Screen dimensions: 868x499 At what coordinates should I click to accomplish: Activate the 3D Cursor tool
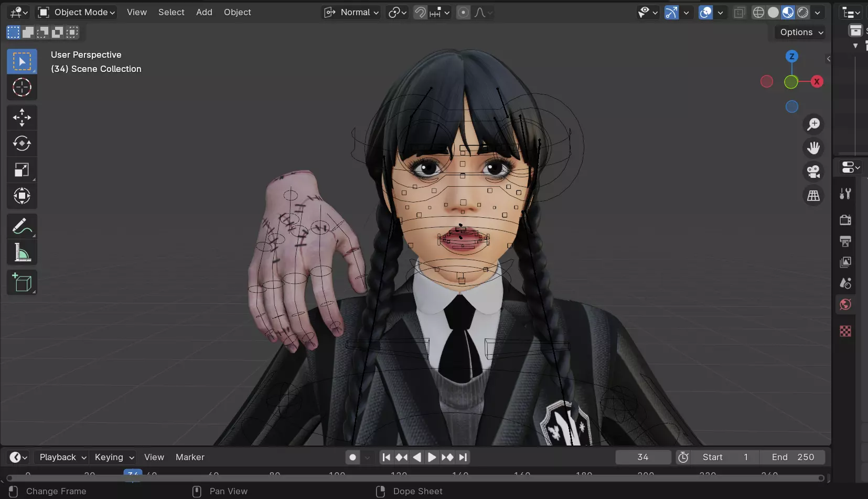click(22, 87)
